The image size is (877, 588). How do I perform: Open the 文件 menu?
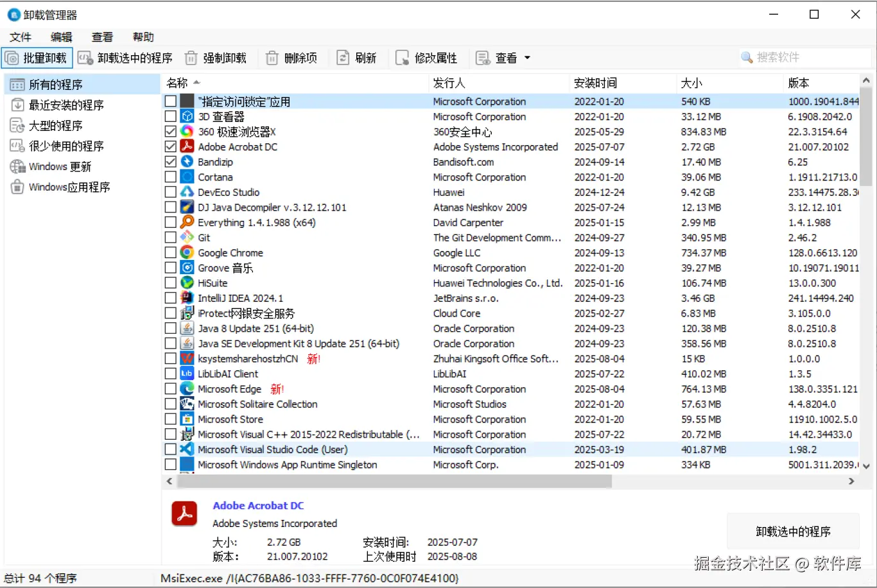point(21,37)
